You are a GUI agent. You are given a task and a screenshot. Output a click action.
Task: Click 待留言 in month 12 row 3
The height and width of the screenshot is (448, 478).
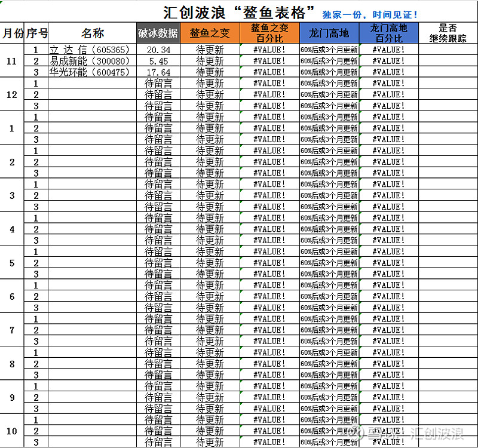point(158,106)
